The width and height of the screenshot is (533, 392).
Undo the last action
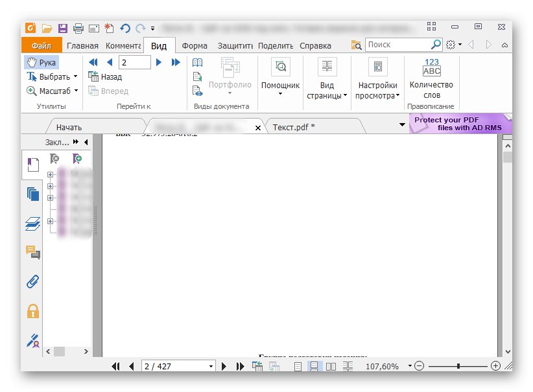click(x=124, y=29)
